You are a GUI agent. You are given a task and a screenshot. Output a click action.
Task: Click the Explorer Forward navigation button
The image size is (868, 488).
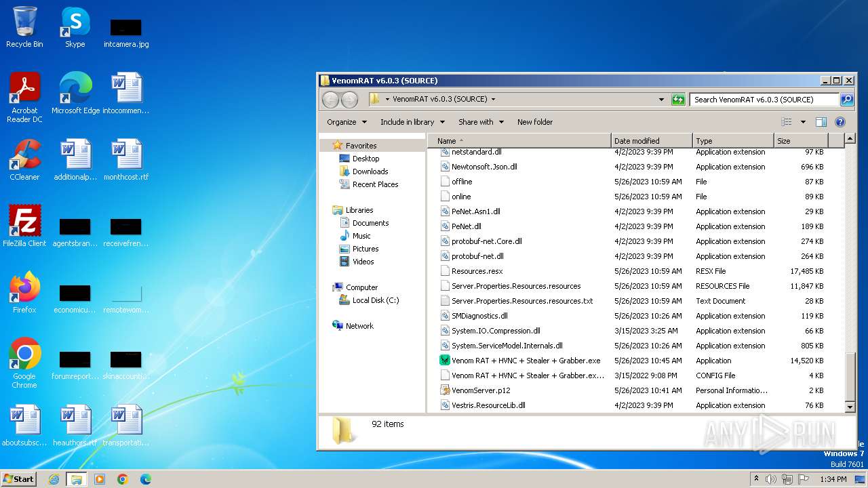pyautogui.click(x=349, y=100)
